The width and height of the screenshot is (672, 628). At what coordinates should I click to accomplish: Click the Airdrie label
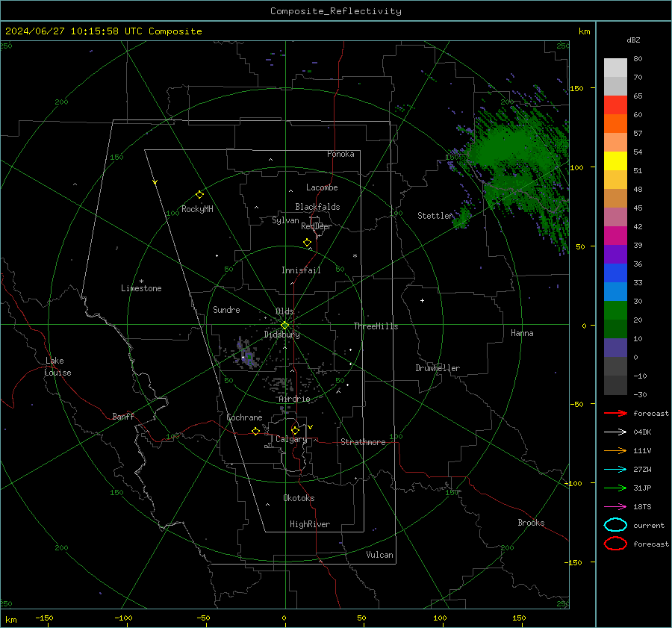coord(294,399)
